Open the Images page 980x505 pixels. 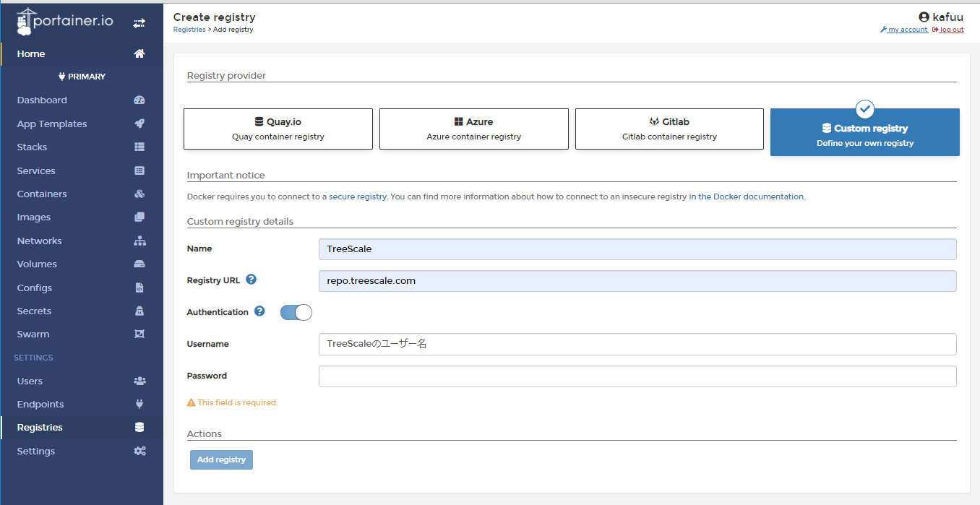pos(82,217)
